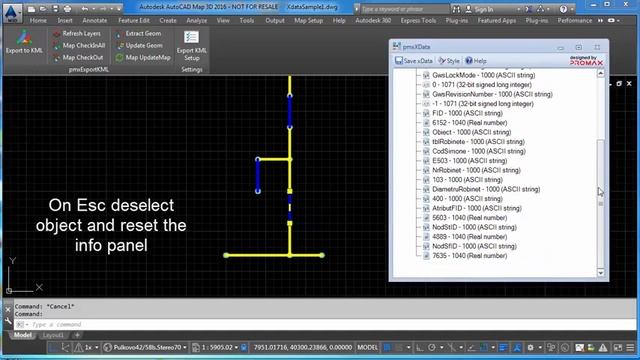The width and height of the screenshot is (640, 360).
Task: Expand the quick access toolbar customize dropdown
Action: point(119,9)
